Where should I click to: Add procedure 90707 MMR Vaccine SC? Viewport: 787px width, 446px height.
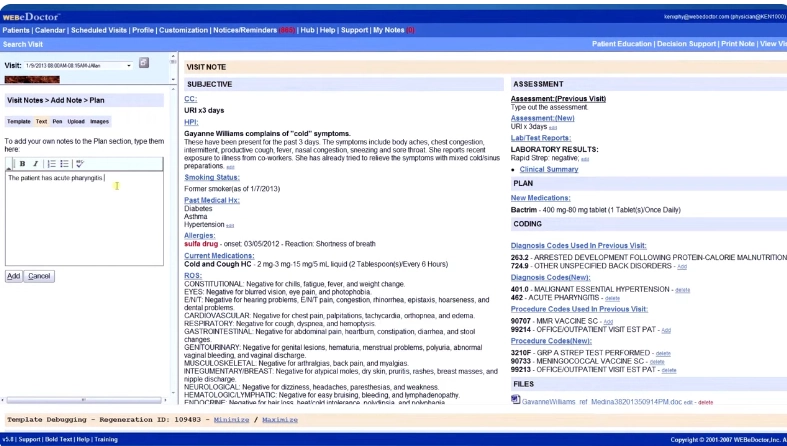[x=608, y=322]
